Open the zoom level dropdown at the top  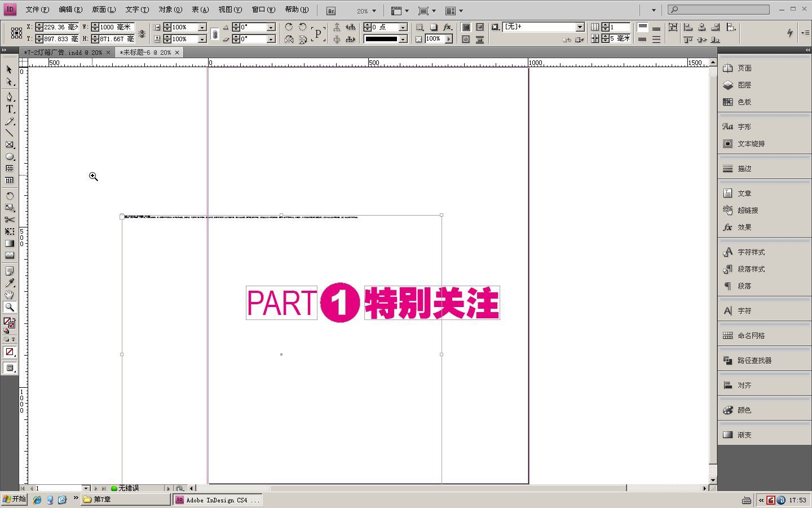coord(374,10)
